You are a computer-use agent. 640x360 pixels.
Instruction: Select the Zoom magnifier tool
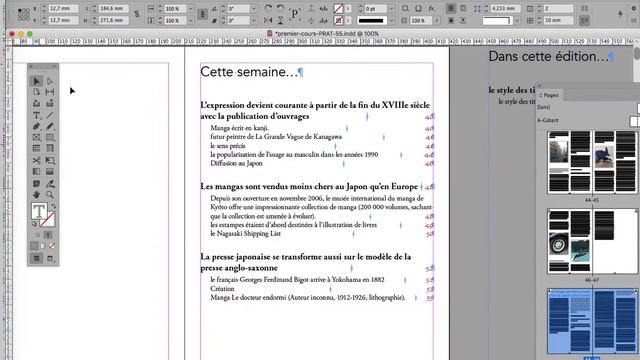[x=50, y=195]
